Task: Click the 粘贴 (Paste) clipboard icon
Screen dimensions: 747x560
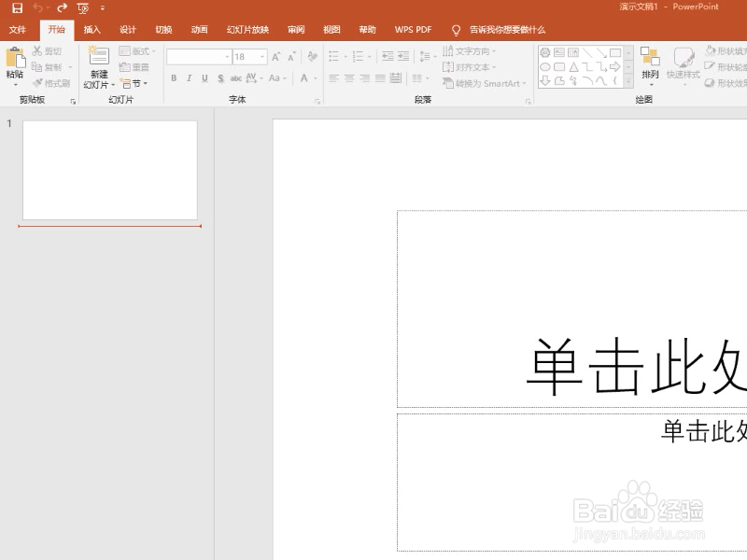Action: coord(16,58)
